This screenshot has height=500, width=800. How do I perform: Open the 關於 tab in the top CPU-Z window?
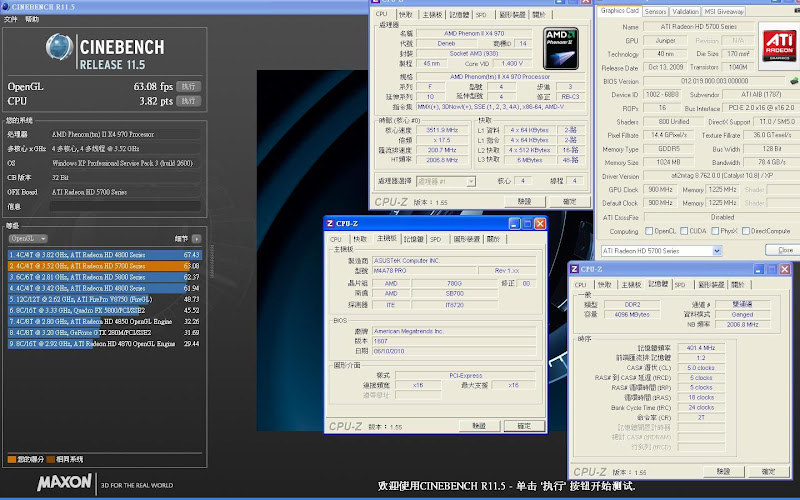tap(539, 15)
